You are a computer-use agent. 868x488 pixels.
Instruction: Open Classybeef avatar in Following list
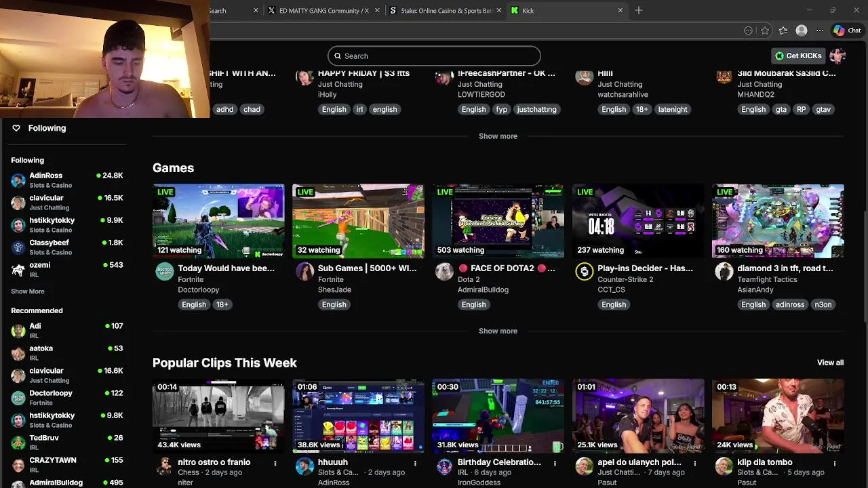(18, 247)
